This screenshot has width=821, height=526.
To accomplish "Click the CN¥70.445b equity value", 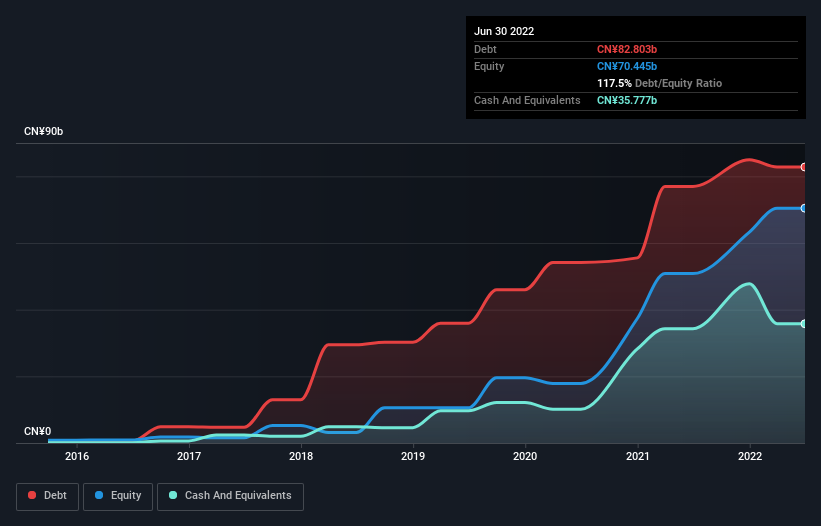I will [x=627, y=66].
